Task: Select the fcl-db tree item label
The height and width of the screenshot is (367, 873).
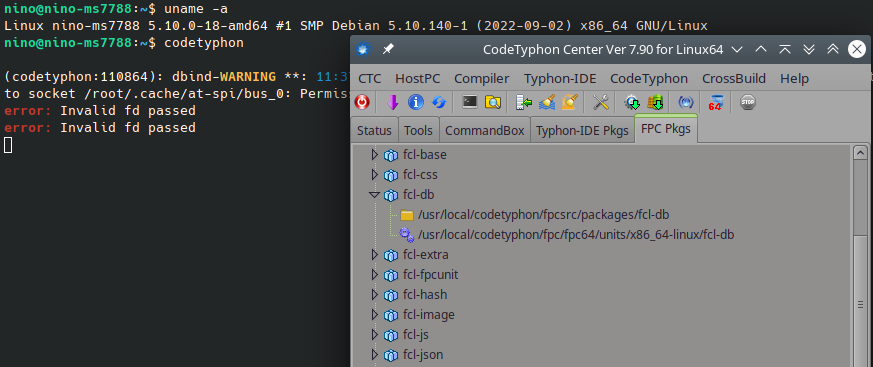Action: 418,195
